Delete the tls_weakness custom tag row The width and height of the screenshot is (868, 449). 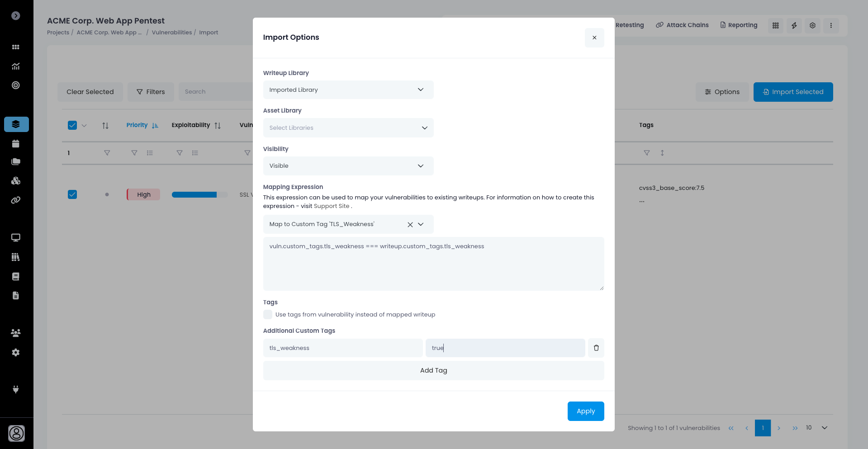596,348
